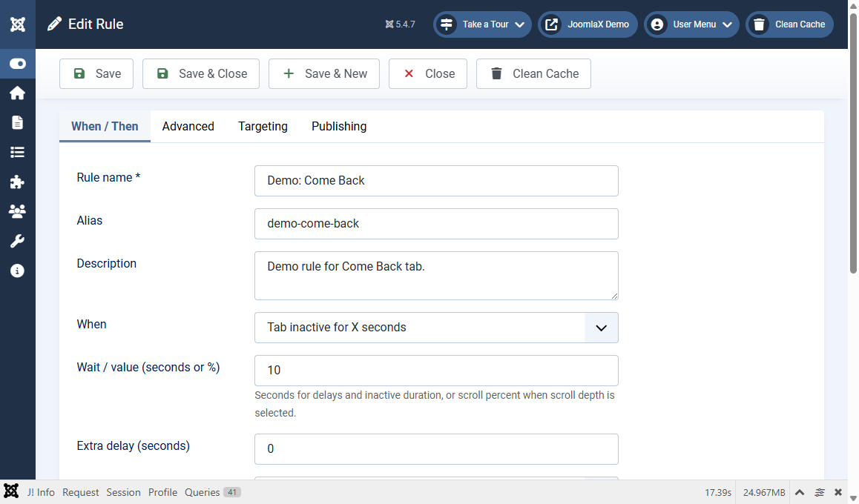Close the debug bar with X icon
The height and width of the screenshot is (504, 859).
[838, 492]
